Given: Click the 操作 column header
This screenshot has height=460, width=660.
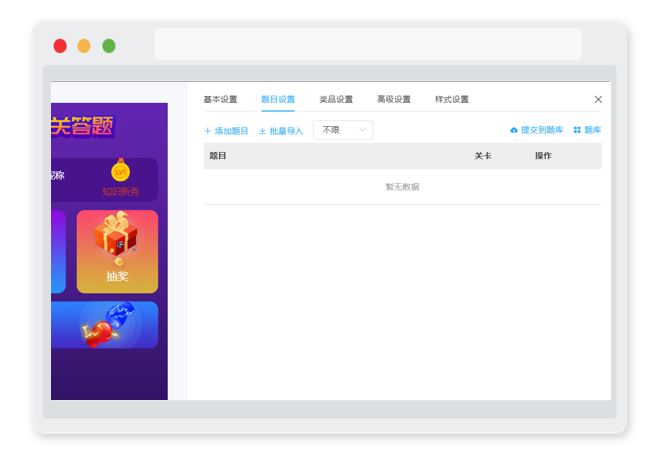Looking at the screenshot, I should [x=543, y=156].
